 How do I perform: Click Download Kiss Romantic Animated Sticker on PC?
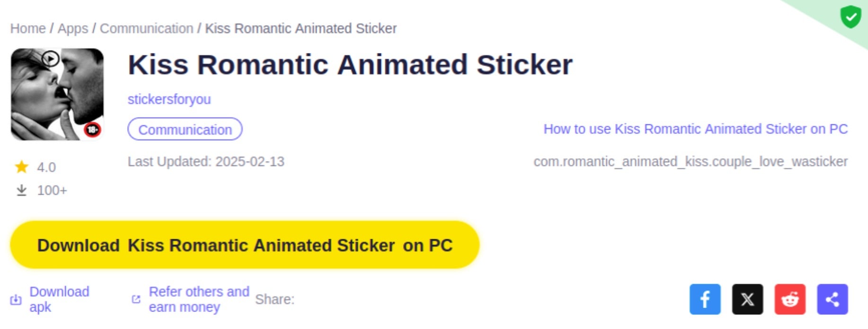tap(245, 245)
